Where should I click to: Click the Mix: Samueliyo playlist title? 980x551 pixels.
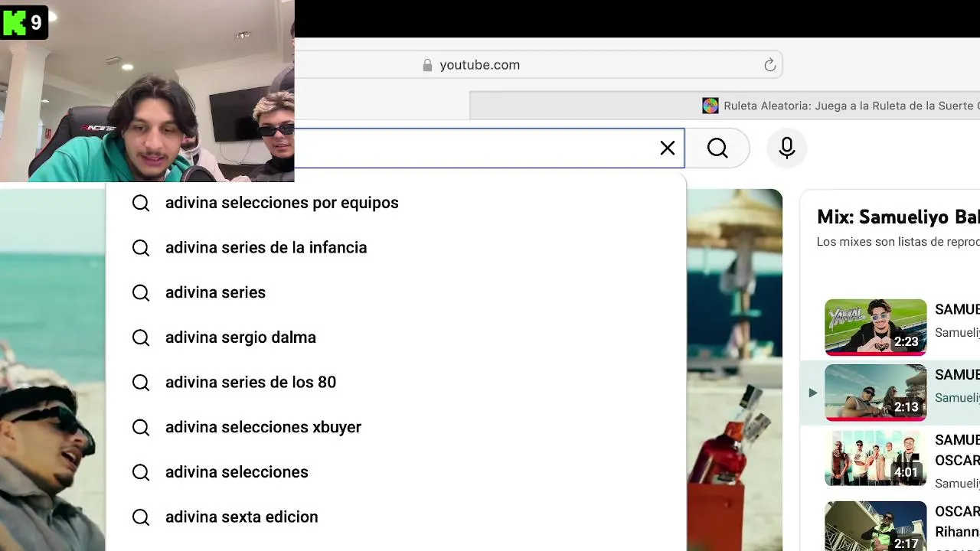898,217
